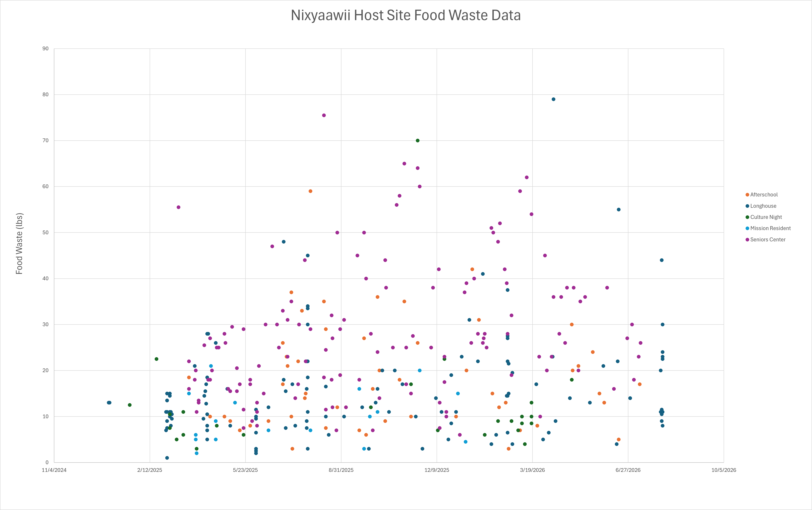
Task: Select the Longhouse data point near 79 lbs
Action: click(x=553, y=99)
